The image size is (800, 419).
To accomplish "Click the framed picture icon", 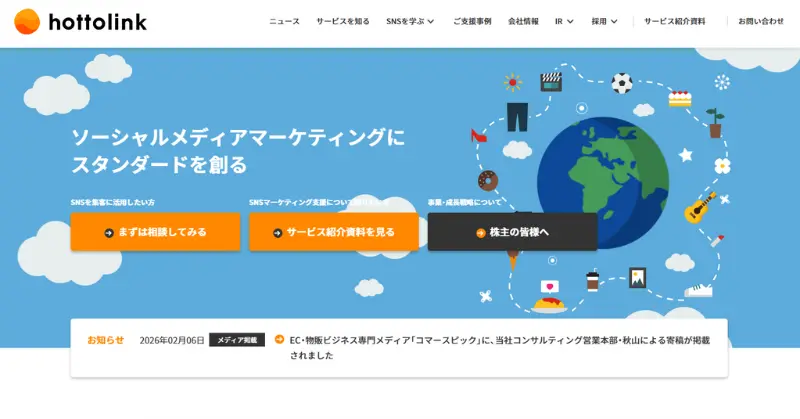I will point(637,278).
